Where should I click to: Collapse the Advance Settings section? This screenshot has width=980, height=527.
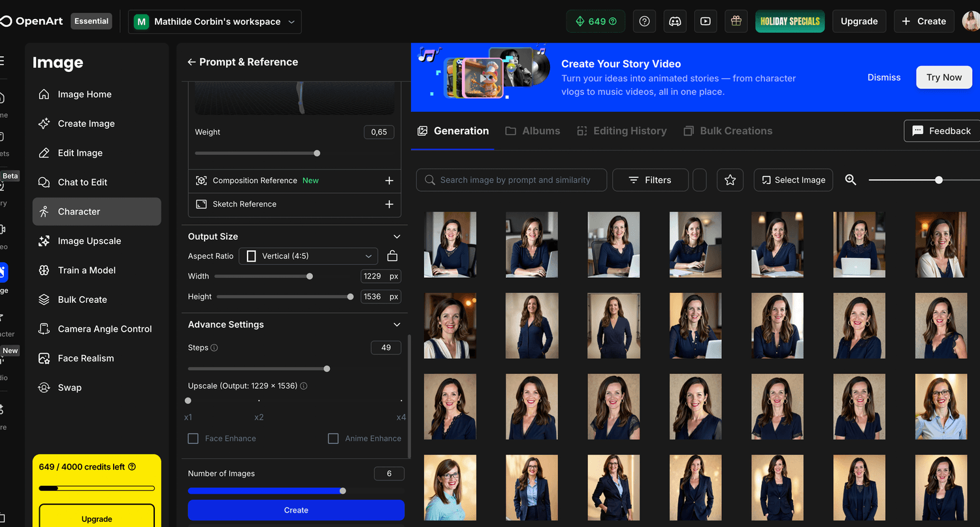397,325
